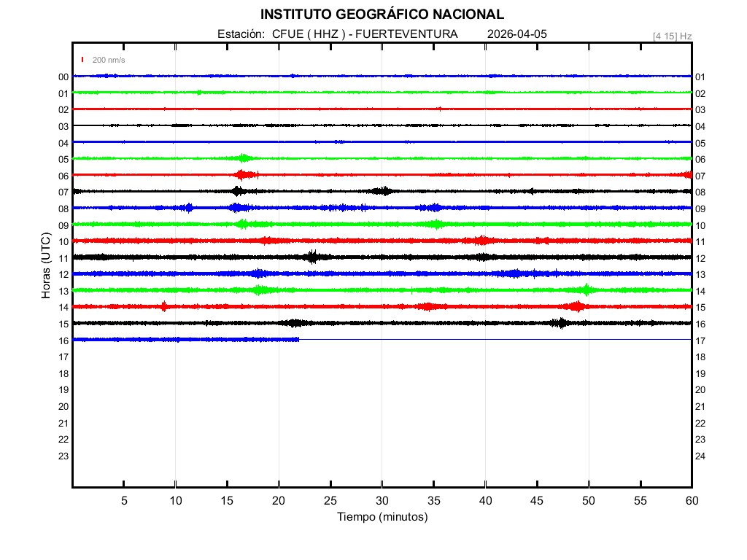Select hour label 24 on right axis
The width and height of the screenshot is (747, 560).
point(700,456)
